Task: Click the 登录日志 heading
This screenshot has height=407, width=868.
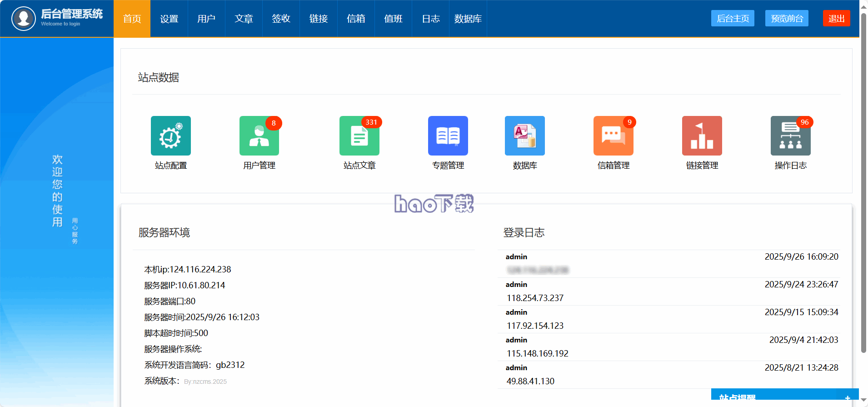Action: click(x=524, y=232)
